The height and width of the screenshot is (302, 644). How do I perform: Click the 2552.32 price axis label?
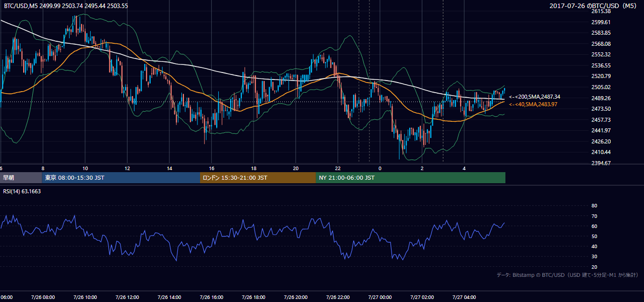(x=601, y=54)
